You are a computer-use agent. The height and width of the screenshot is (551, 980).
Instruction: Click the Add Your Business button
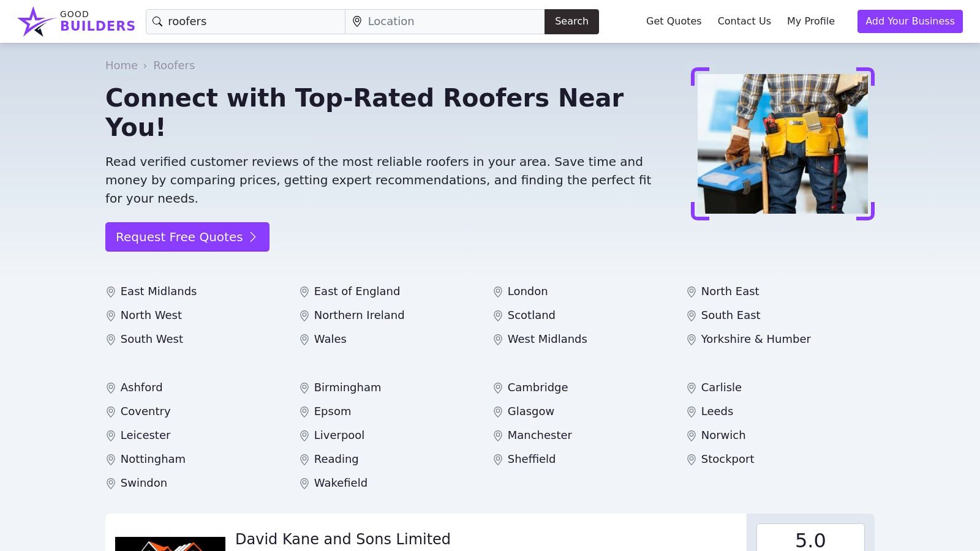(910, 21)
